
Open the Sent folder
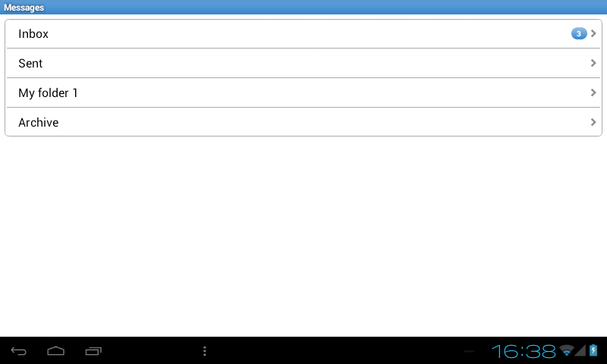(303, 63)
